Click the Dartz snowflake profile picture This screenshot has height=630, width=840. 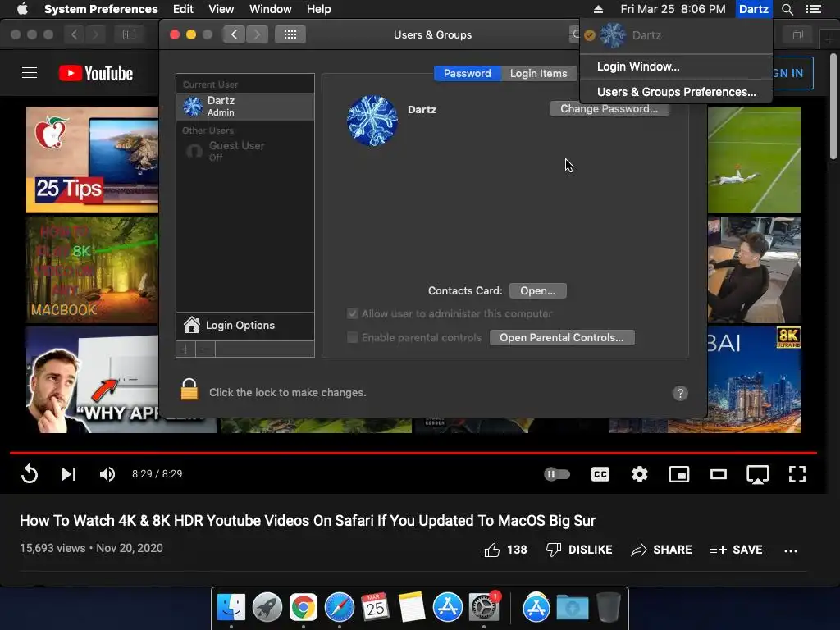point(372,121)
